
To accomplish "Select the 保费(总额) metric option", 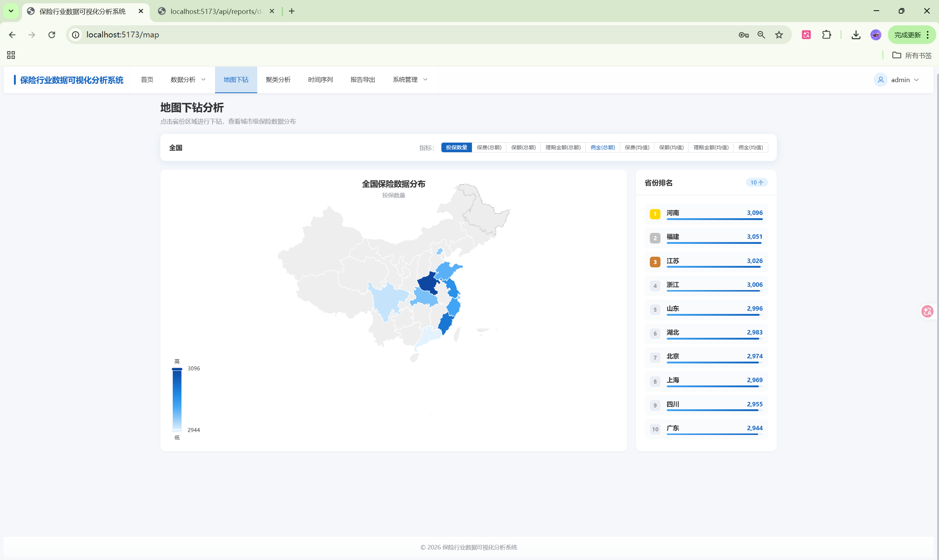I will coord(488,147).
